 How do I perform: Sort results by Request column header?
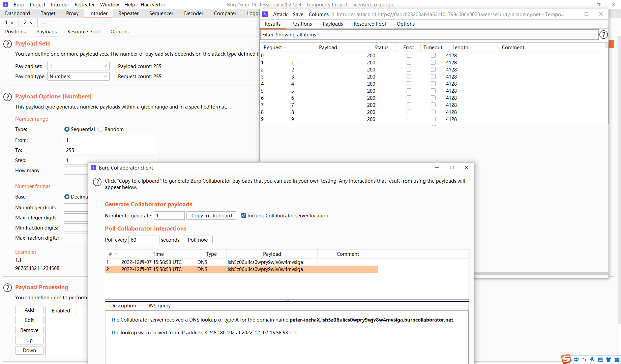point(275,48)
